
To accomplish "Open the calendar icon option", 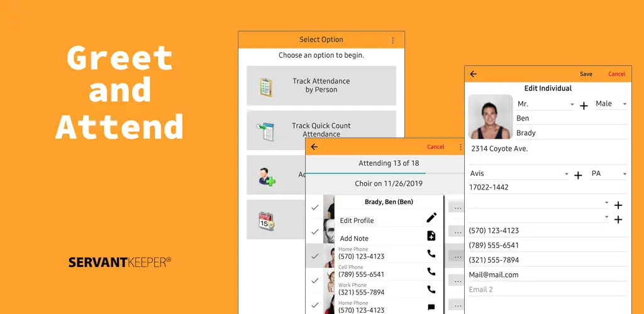I will tap(267, 221).
